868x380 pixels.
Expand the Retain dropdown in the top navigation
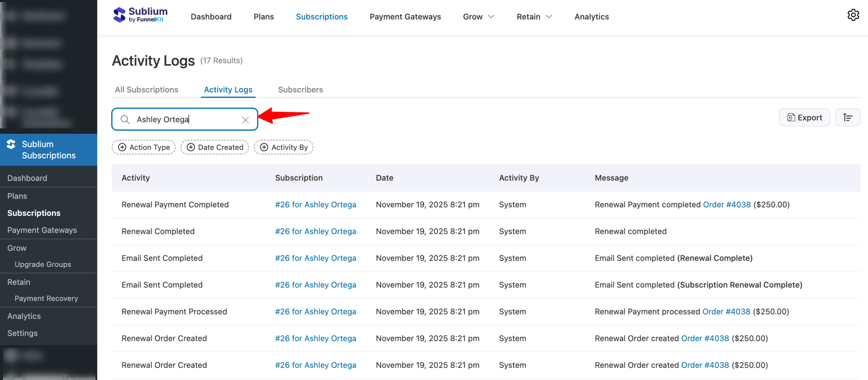534,16
